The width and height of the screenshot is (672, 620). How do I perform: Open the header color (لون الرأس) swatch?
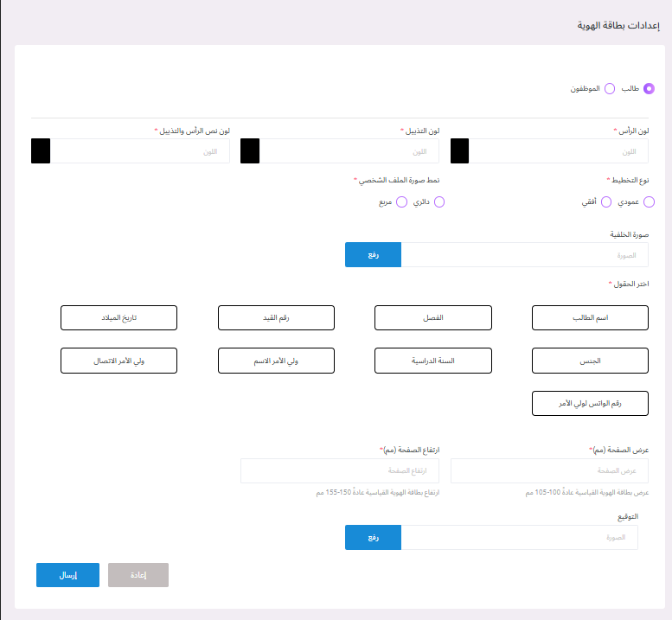[x=459, y=151]
